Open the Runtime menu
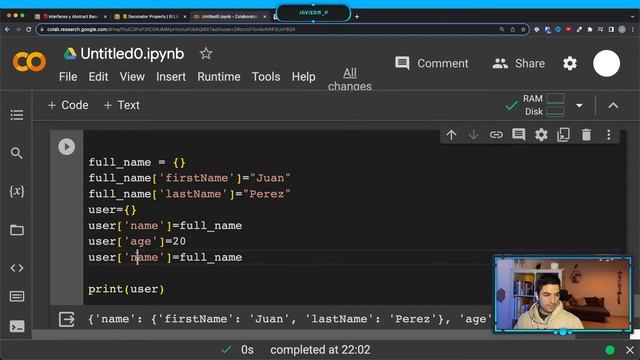 pos(219,77)
